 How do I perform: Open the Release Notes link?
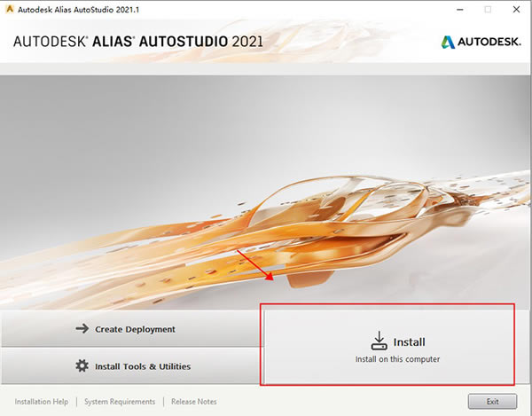(x=193, y=402)
